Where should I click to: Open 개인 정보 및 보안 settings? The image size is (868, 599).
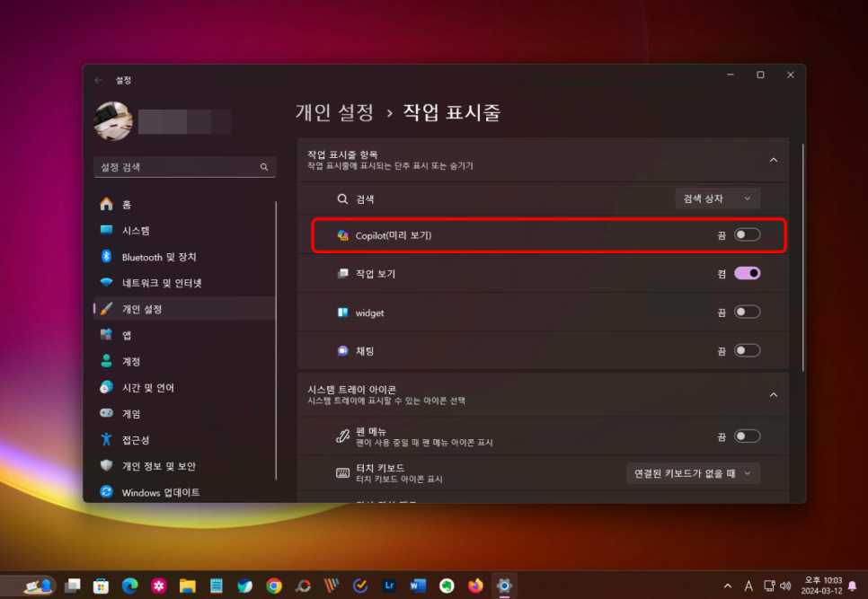(x=184, y=466)
